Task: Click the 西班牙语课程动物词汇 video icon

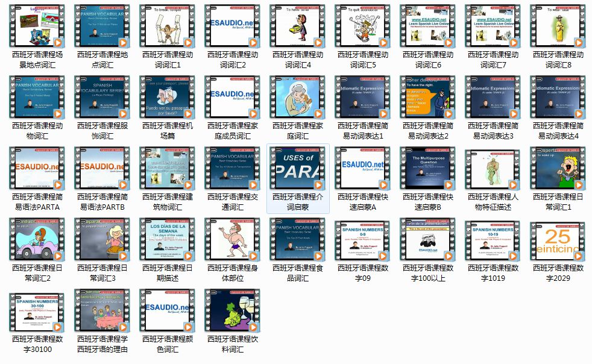Action: click(x=37, y=98)
